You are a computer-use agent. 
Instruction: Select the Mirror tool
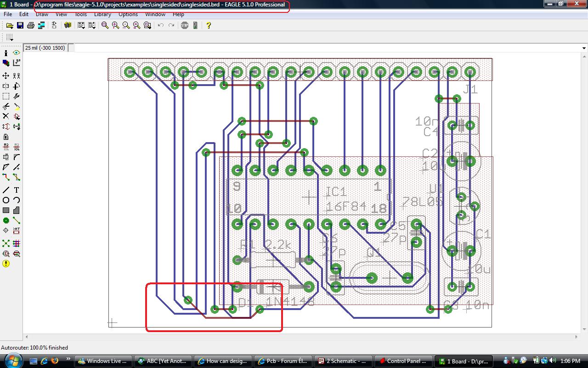tap(6, 86)
